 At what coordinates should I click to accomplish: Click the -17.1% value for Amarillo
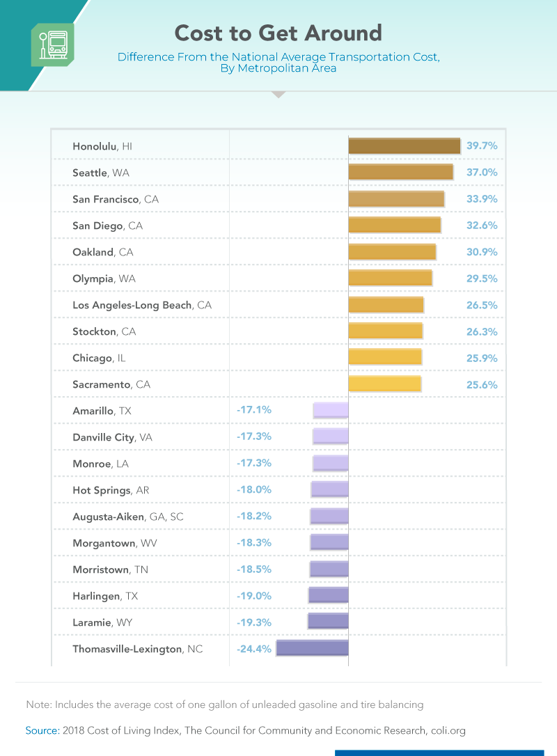[254, 410]
